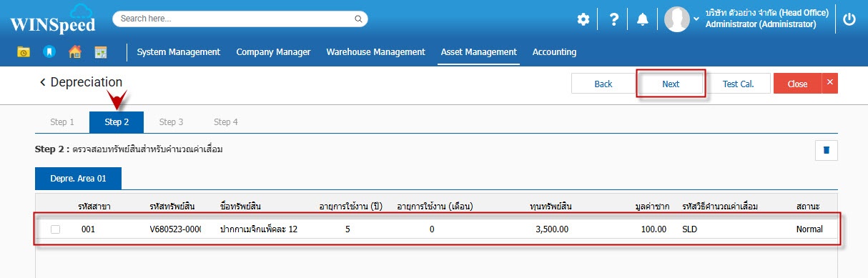Image resolution: width=868 pixels, height=278 pixels.
Task: Click the red Close button
Action: pyautogui.click(x=797, y=84)
